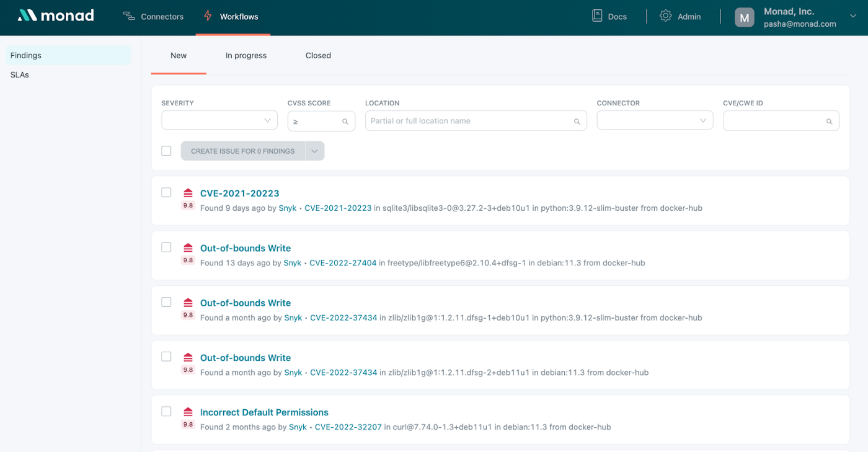Click the Monad logo in header
868x452 pixels.
coord(56,16)
